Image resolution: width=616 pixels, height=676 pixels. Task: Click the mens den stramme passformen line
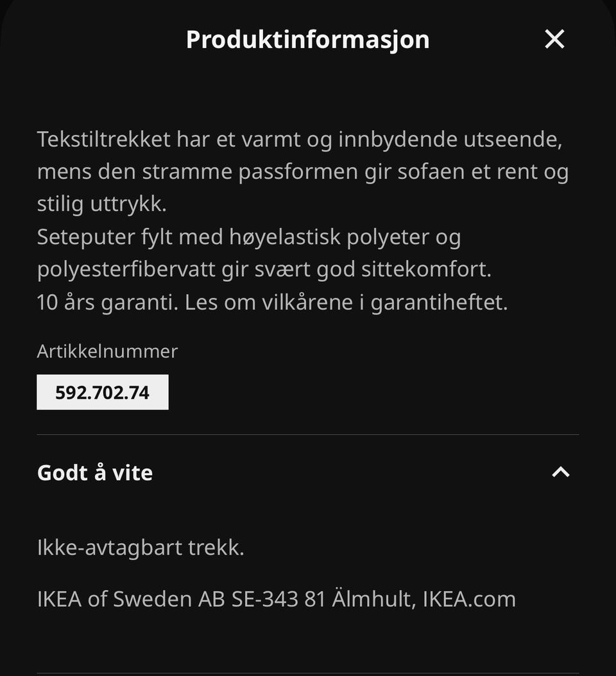pos(303,172)
